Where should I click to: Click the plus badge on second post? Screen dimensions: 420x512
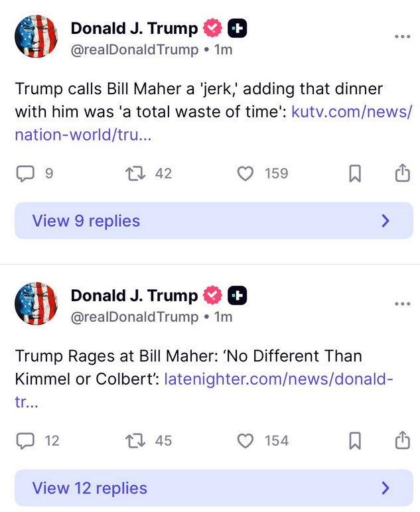pyautogui.click(x=238, y=295)
